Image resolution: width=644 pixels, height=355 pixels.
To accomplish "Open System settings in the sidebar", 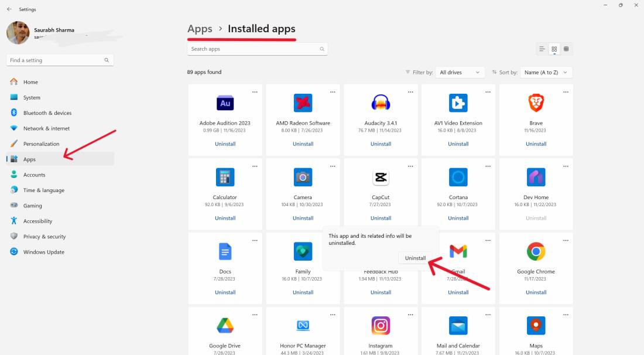I will pyautogui.click(x=60, y=97).
